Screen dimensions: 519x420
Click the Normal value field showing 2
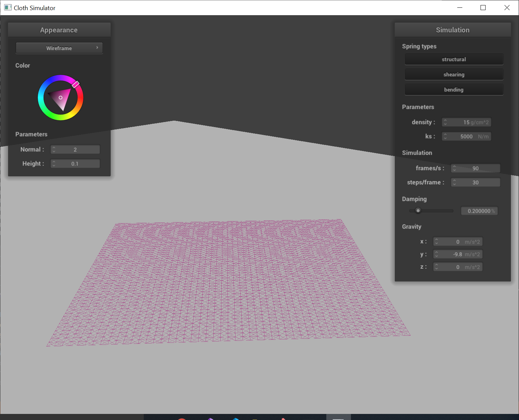coord(75,149)
